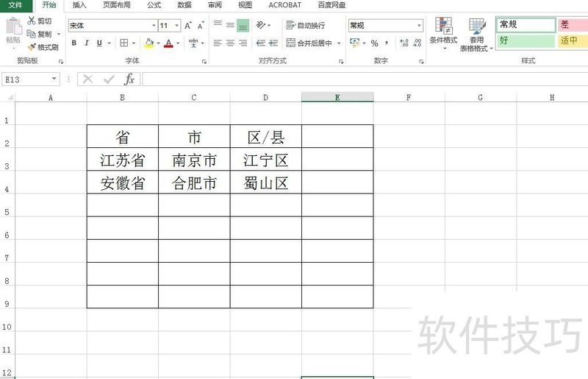The height and width of the screenshot is (379, 588).
Task: Switch to ACROBAT tab
Action: [x=284, y=5]
